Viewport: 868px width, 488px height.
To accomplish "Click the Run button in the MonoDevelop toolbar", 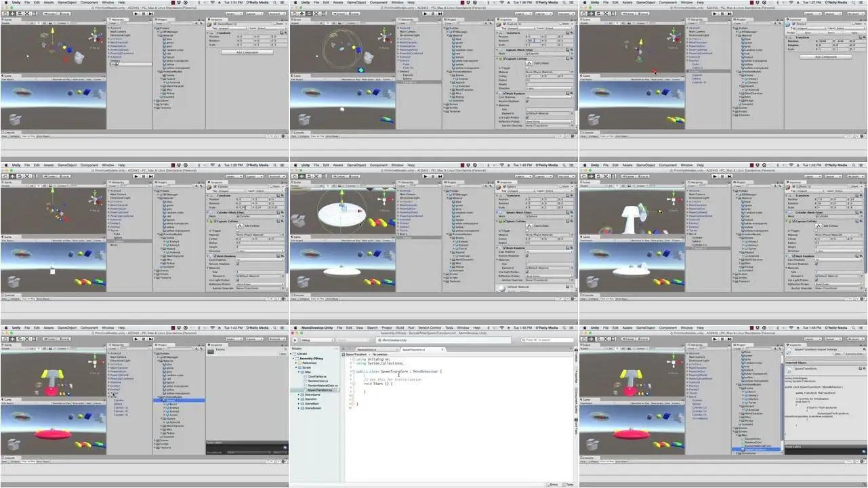I will (295, 340).
